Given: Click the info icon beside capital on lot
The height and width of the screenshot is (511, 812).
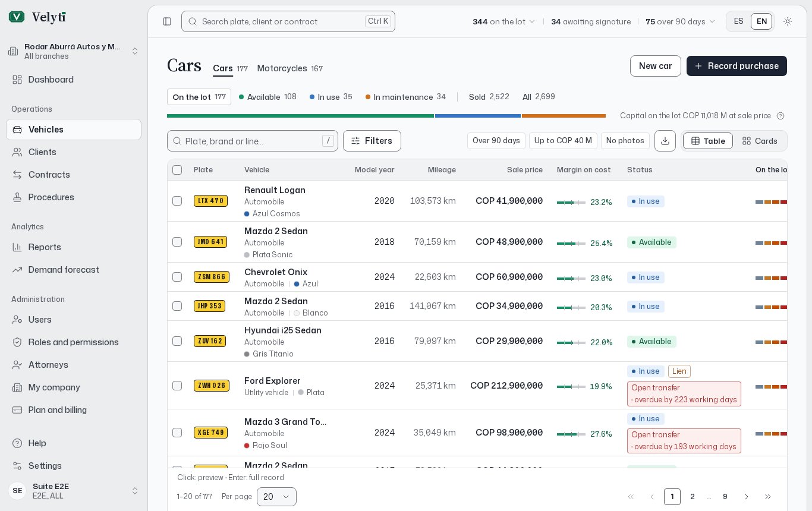Looking at the screenshot, I should pos(780,116).
